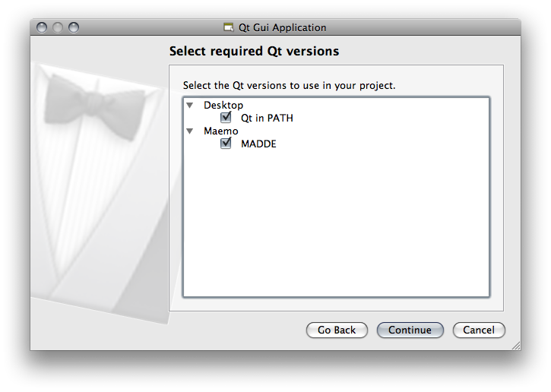Click the MADDE label text

(258, 144)
